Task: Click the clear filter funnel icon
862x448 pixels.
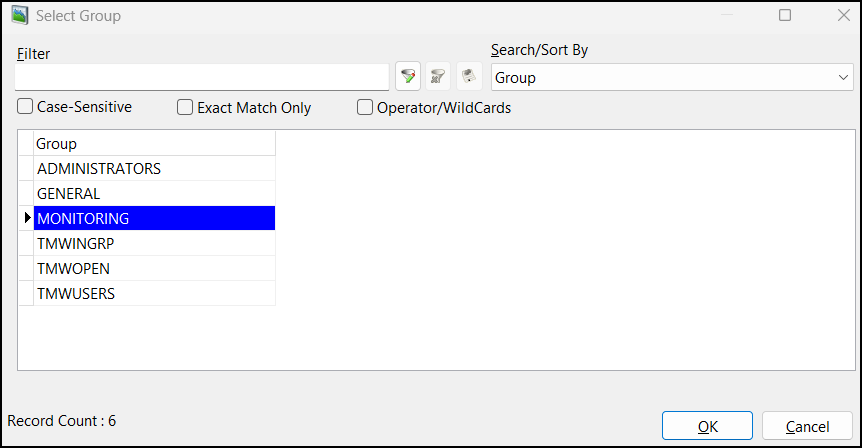Action: click(438, 77)
